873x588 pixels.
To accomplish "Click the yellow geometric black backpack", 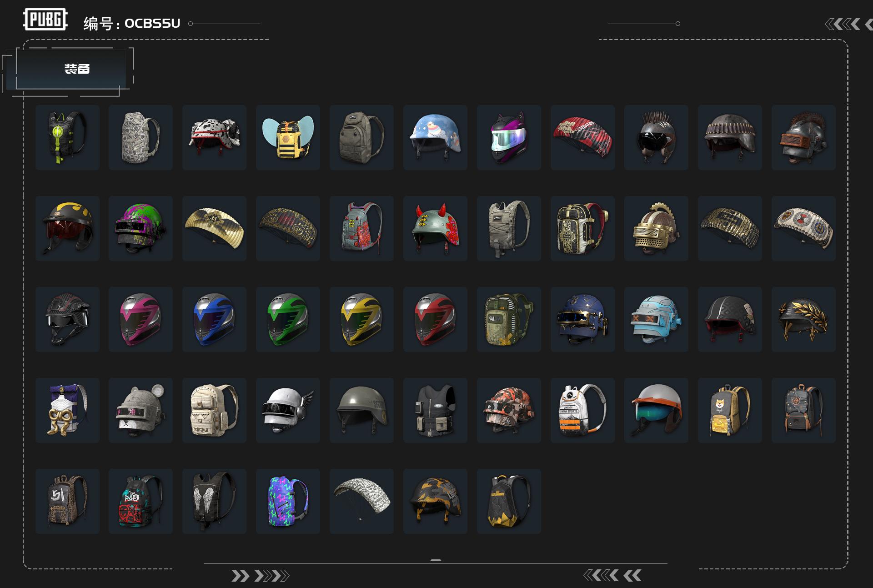I will (509, 501).
